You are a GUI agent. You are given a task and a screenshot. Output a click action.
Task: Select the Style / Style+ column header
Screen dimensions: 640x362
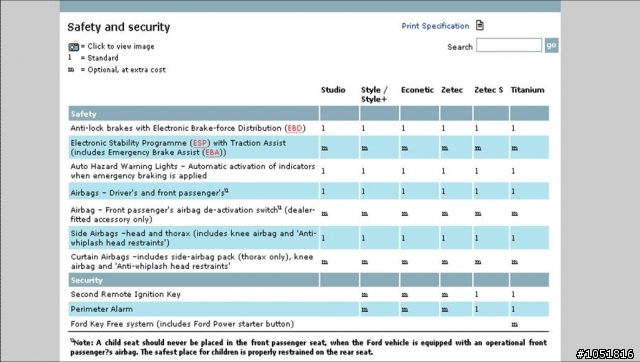(374, 95)
